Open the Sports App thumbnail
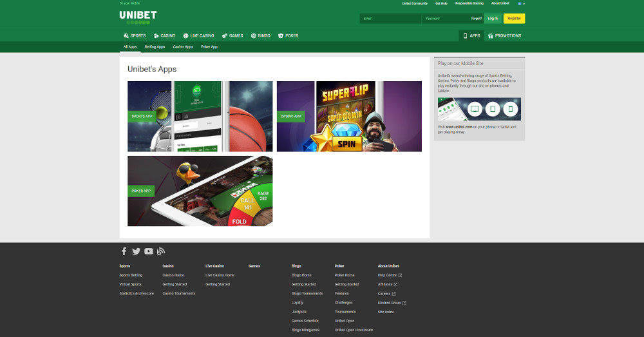This screenshot has height=337, width=644. [200, 116]
